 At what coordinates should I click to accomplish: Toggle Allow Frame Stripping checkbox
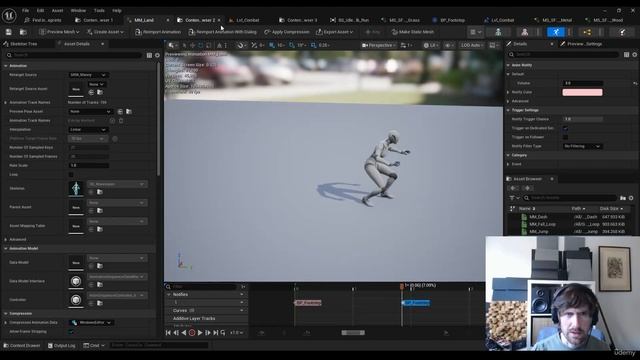click(71, 332)
